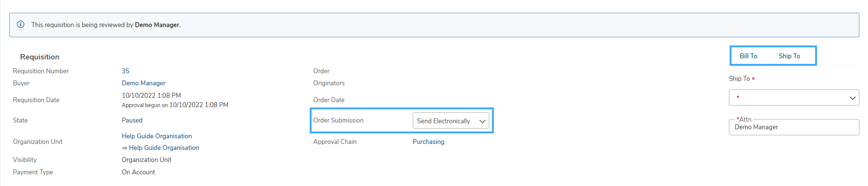Open the Send Electronically dropdown
This screenshot has width=868, height=186.
(x=451, y=121)
